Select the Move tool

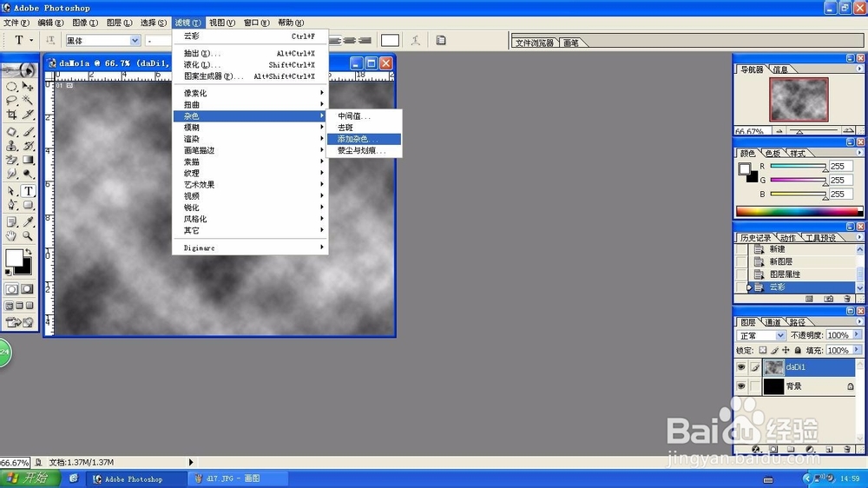[x=28, y=87]
